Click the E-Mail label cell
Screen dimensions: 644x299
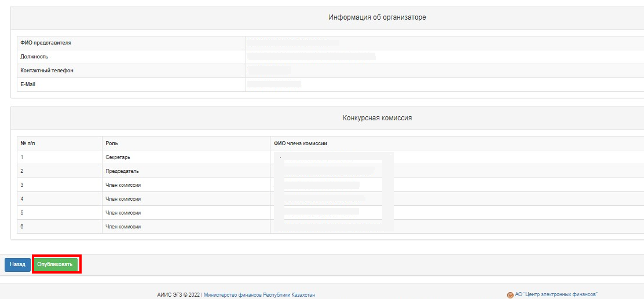[131, 84]
